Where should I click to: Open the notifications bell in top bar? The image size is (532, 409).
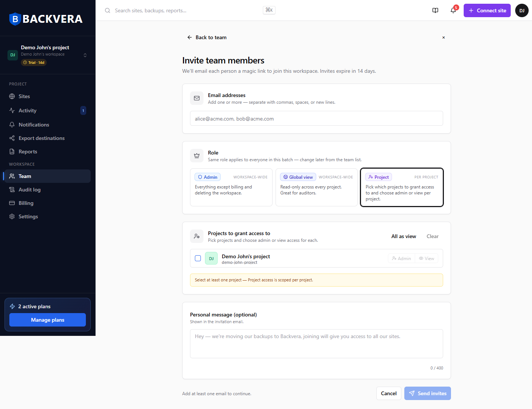tap(453, 10)
